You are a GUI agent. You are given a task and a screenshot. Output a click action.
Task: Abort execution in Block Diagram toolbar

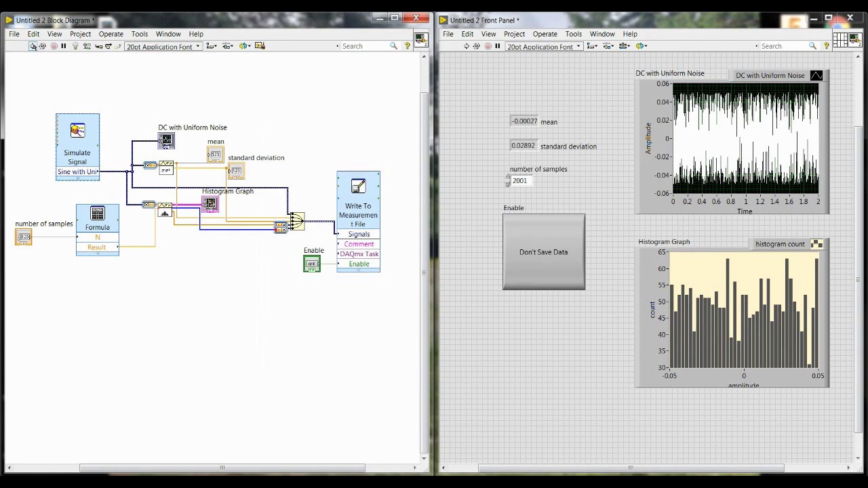pos(54,46)
